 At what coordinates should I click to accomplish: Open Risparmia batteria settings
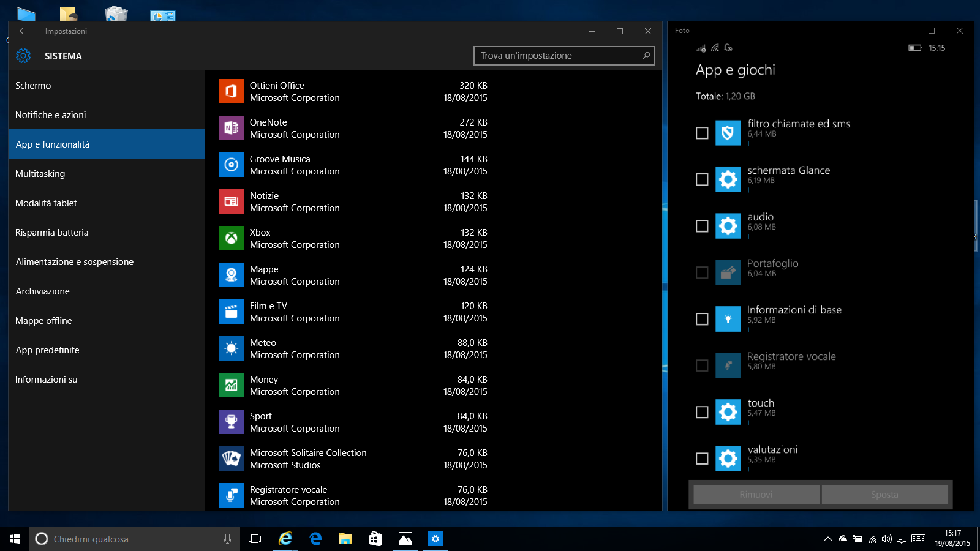[x=107, y=233]
